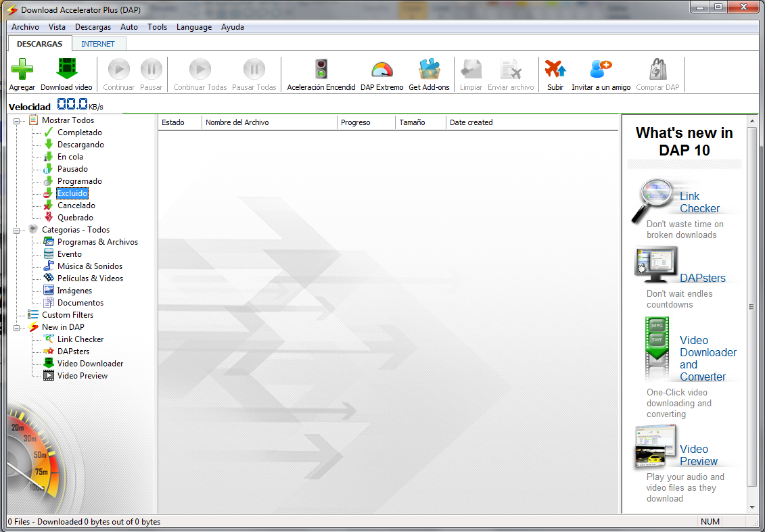Select the Download video toolbar icon

[66, 70]
